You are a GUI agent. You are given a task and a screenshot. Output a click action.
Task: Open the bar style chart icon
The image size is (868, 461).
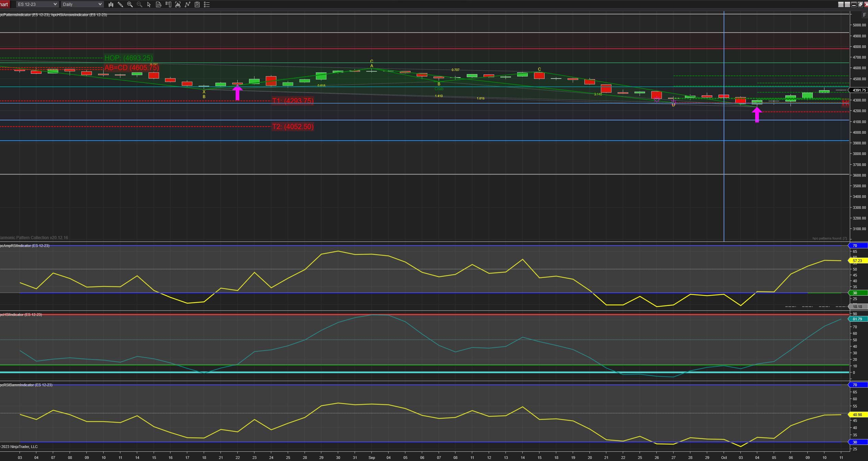click(111, 4)
